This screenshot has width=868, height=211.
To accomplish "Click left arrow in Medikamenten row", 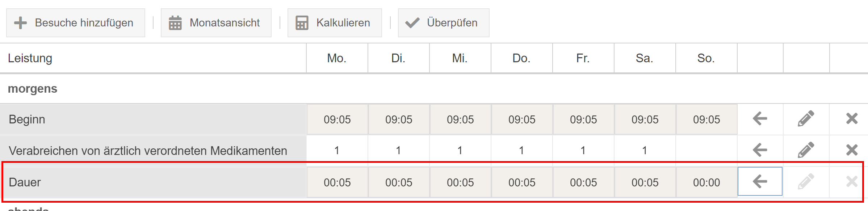I will point(760,150).
